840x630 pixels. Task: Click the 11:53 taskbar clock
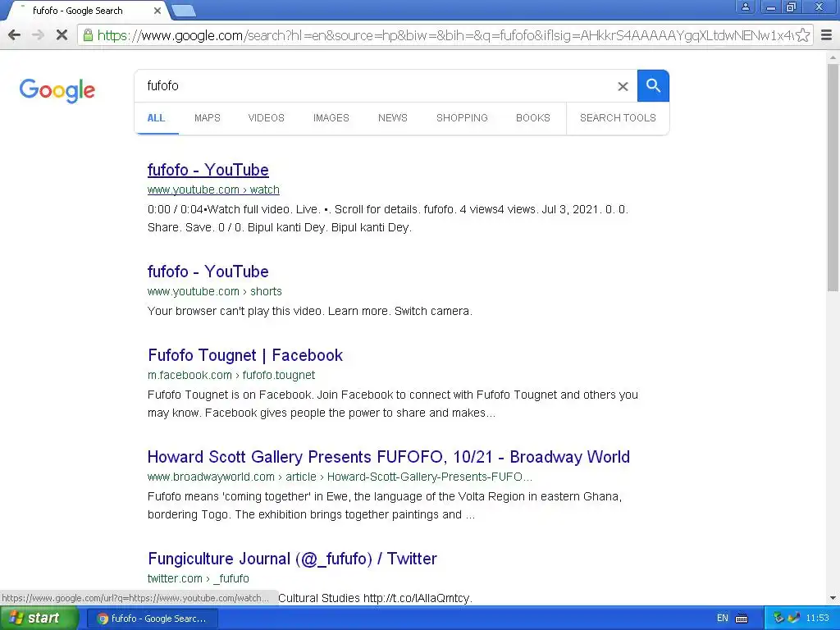click(x=818, y=619)
